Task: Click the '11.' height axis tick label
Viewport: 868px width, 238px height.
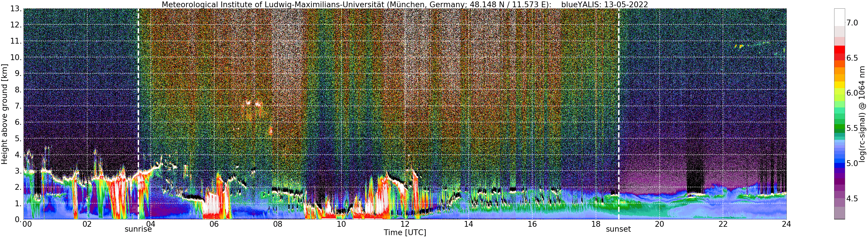Action: click(x=16, y=41)
